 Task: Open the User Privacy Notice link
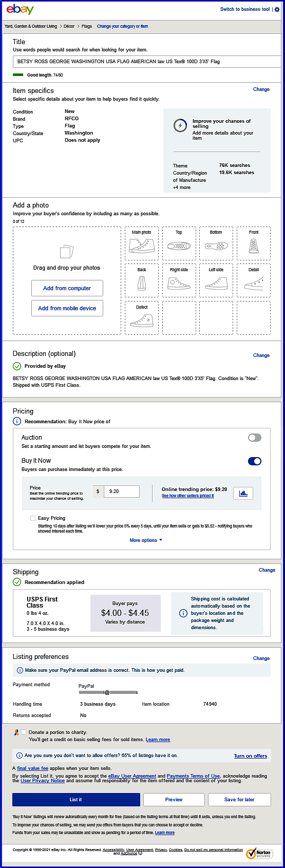pos(43,781)
